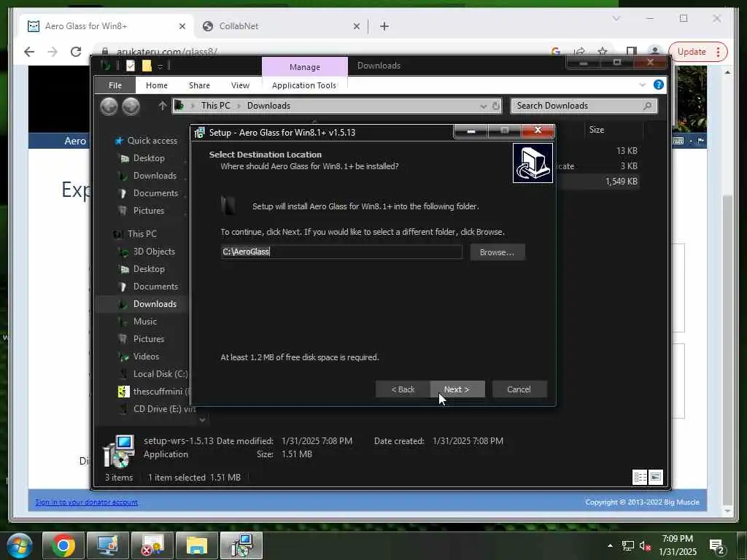The image size is (747, 560).
Task: Click the setup installer taskbar icon
Action: pos(241,545)
